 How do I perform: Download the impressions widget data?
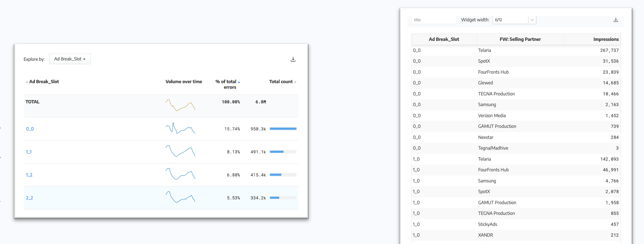[x=616, y=20]
